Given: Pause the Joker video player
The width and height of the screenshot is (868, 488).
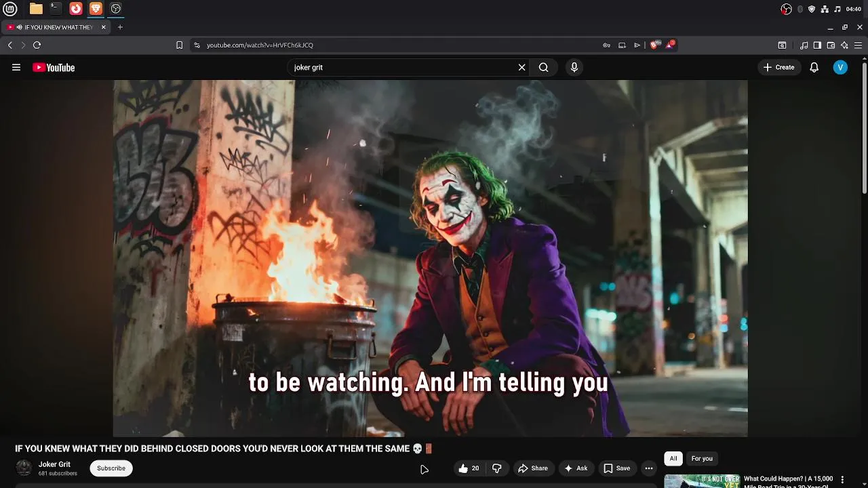Looking at the screenshot, I should click(x=430, y=258).
